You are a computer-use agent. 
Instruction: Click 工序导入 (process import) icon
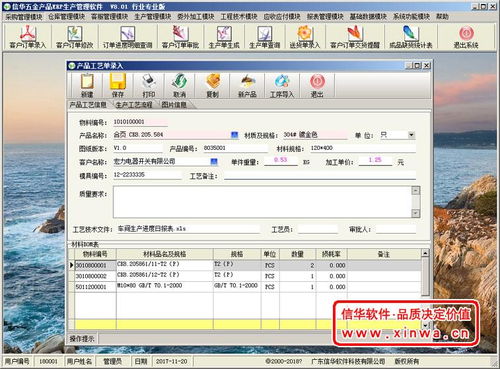point(282,86)
